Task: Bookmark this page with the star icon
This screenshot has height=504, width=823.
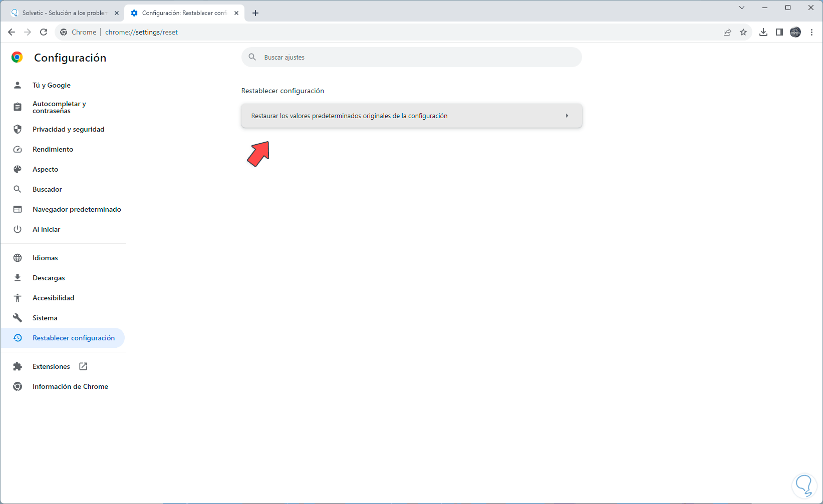Action: click(743, 32)
